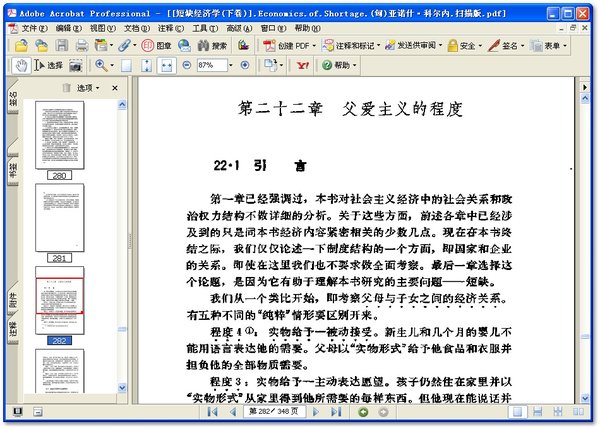This screenshot has width=600, height=429.
Task: Click the zoom out minus button
Action: (187, 65)
